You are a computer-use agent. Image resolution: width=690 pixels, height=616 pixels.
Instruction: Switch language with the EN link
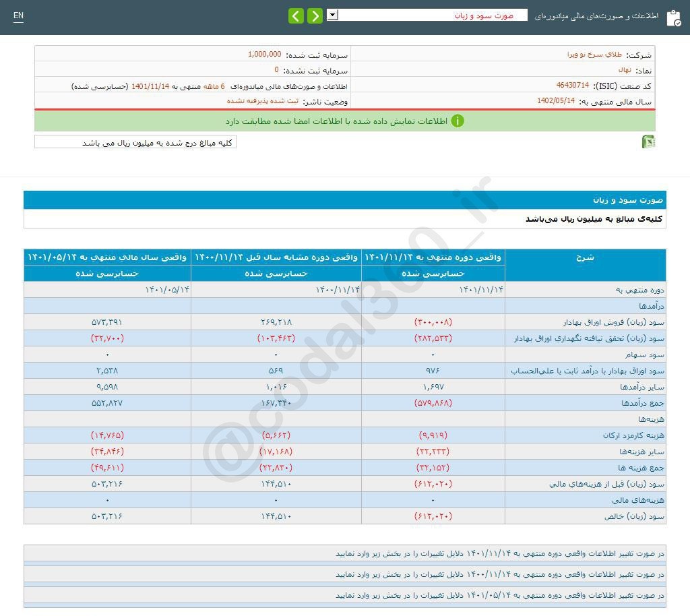(x=18, y=16)
